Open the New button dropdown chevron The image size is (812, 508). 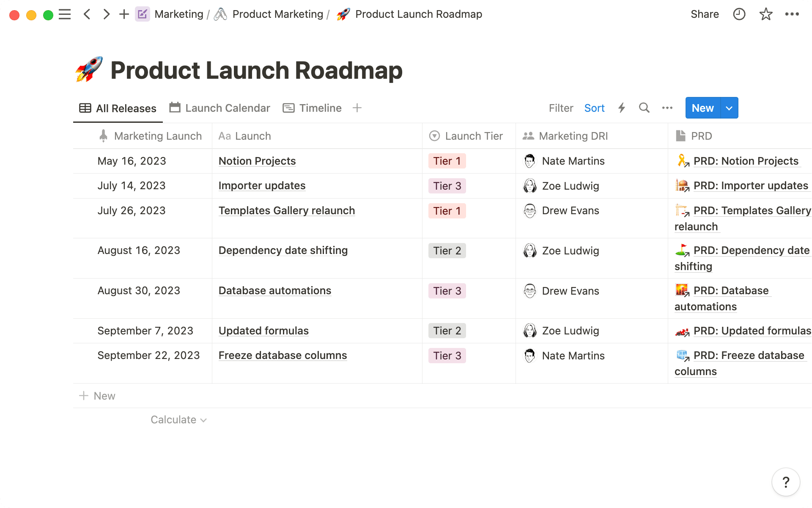(728, 108)
